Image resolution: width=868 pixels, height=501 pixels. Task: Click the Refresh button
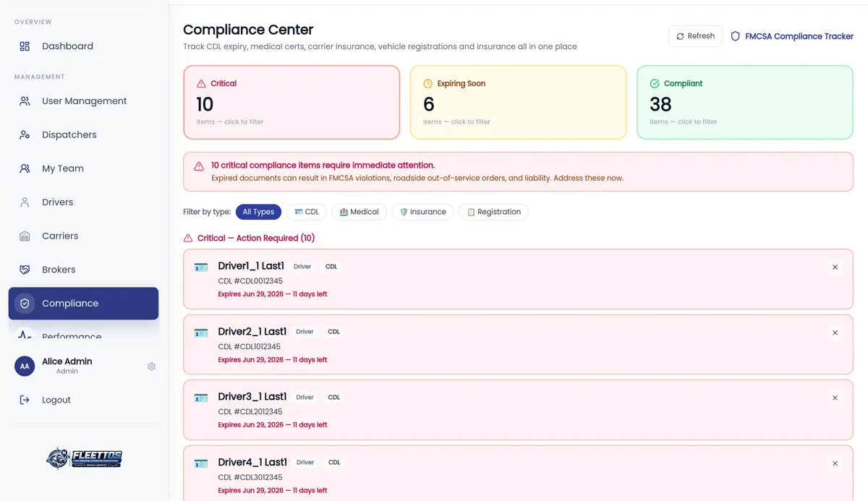(695, 36)
